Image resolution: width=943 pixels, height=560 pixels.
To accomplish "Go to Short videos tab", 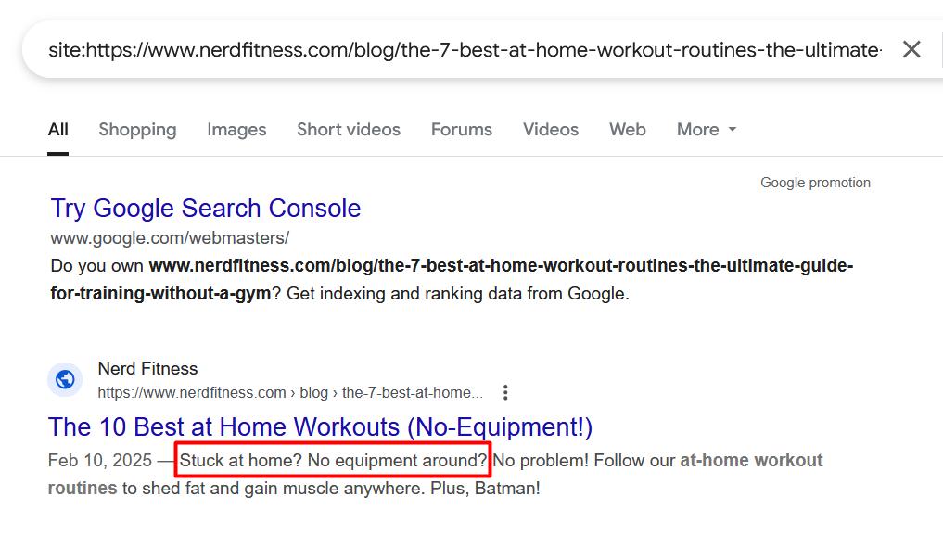I will point(349,130).
